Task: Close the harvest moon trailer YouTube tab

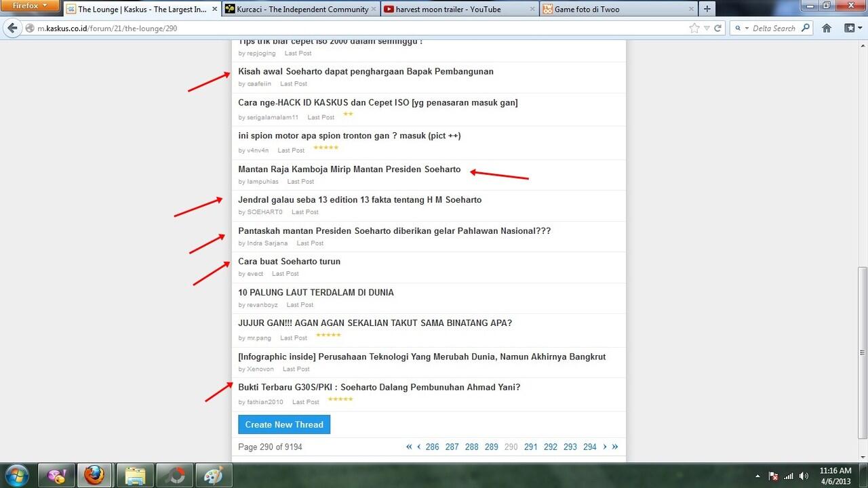Action: click(533, 9)
